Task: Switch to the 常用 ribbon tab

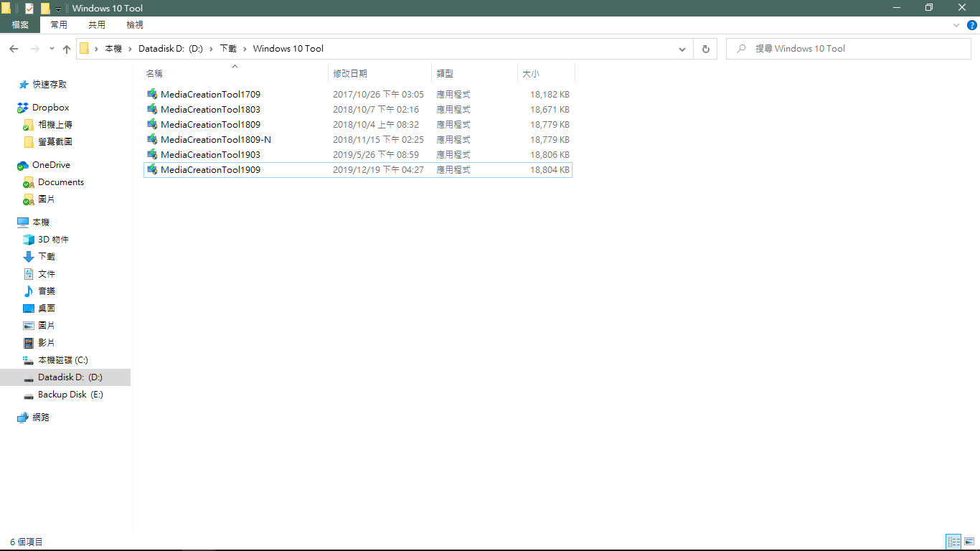Action: point(59,24)
